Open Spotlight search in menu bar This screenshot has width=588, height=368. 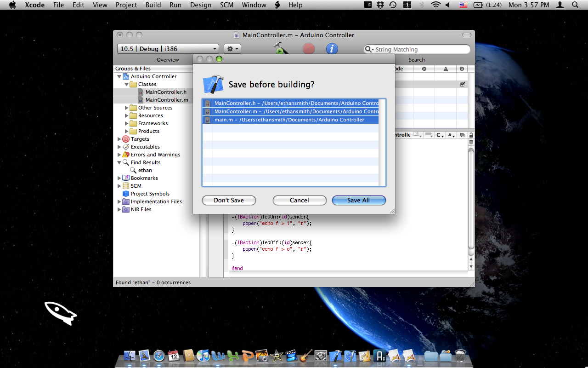[x=575, y=5]
